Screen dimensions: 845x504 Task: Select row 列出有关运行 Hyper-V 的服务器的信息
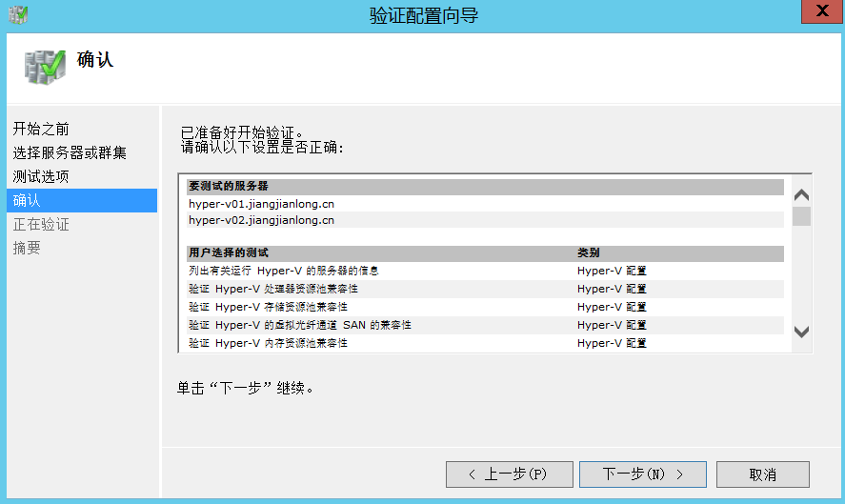[x=485, y=271]
